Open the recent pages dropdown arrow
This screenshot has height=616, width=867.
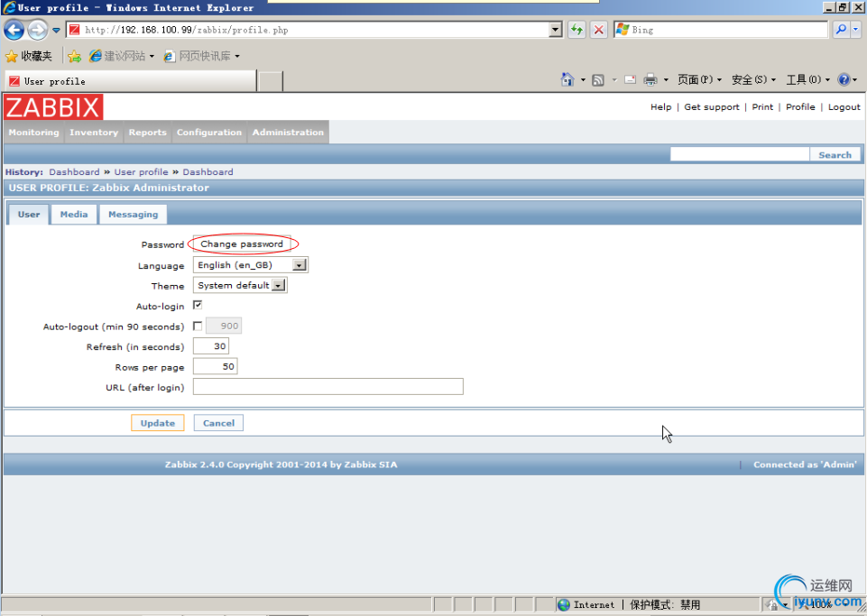coord(56,31)
